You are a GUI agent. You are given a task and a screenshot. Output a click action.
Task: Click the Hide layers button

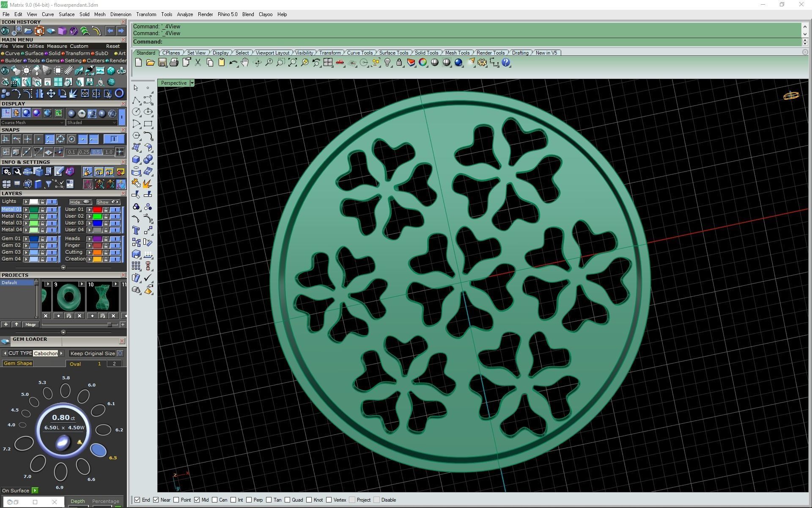[80, 202]
